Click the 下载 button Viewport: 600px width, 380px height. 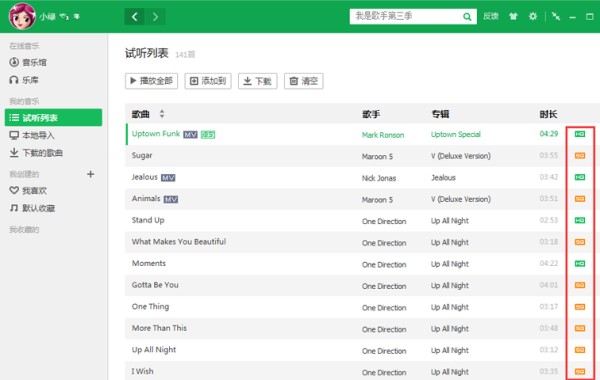pyautogui.click(x=258, y=81)
